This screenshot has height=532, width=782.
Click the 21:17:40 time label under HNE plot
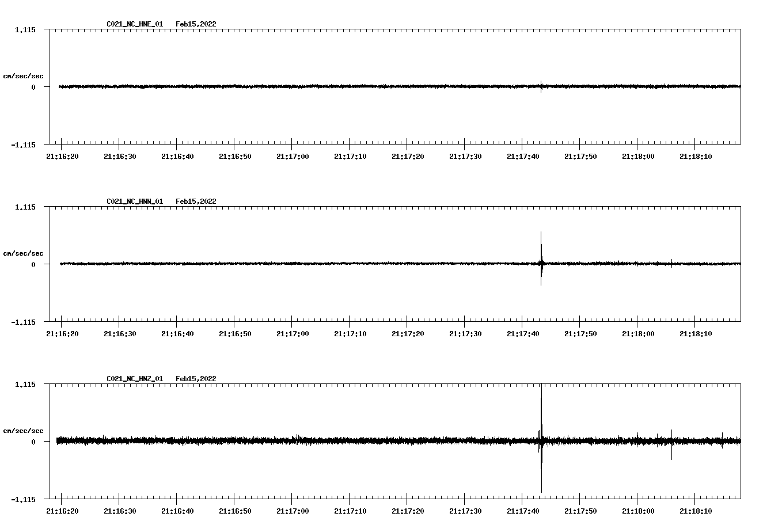pos(523,157)
